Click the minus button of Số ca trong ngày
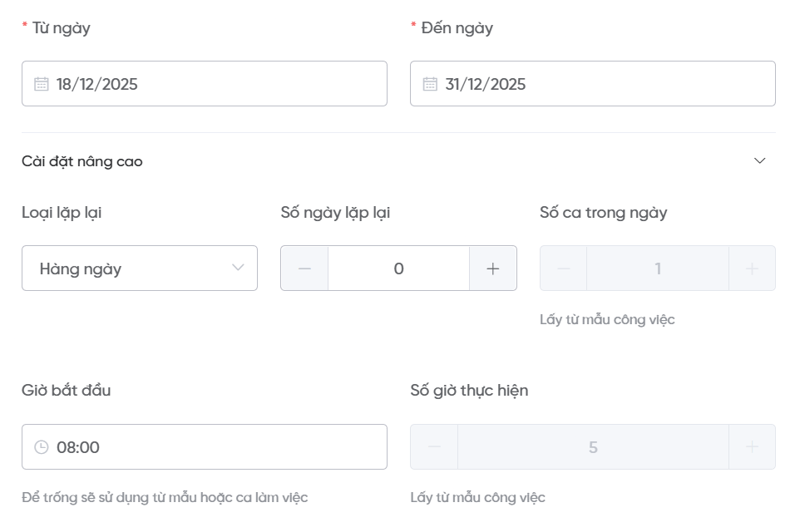 point(564,268)
